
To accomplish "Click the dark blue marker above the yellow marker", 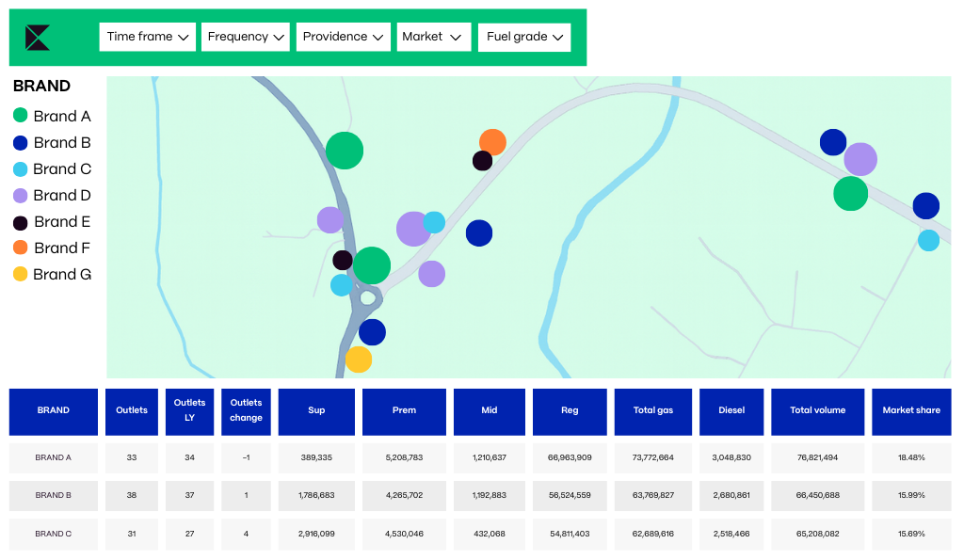I will pyautogui.click(x=372, y=332).
